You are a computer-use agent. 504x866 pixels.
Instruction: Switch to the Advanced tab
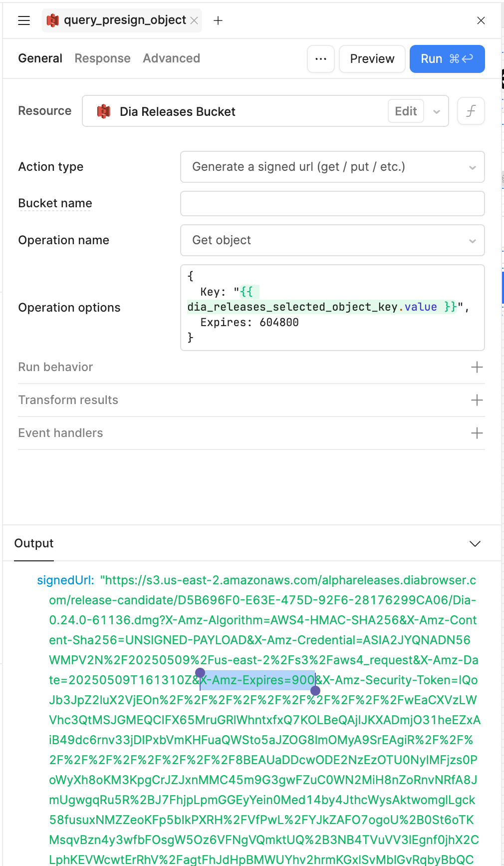171,58
